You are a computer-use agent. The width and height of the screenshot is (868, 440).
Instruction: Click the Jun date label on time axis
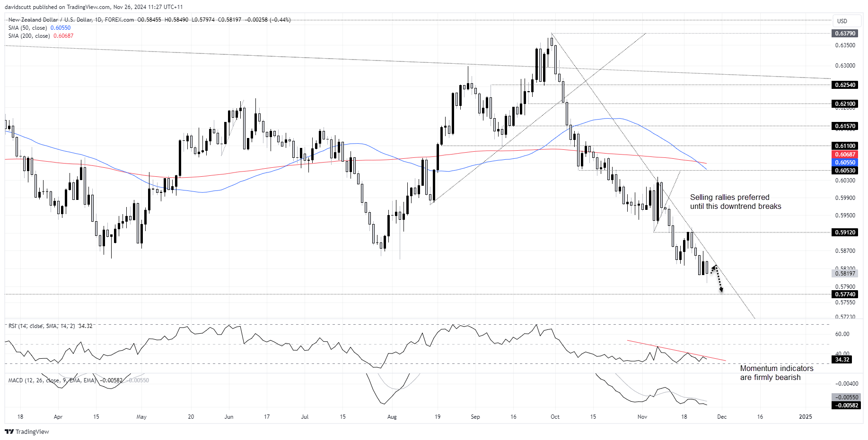[229, 417]
